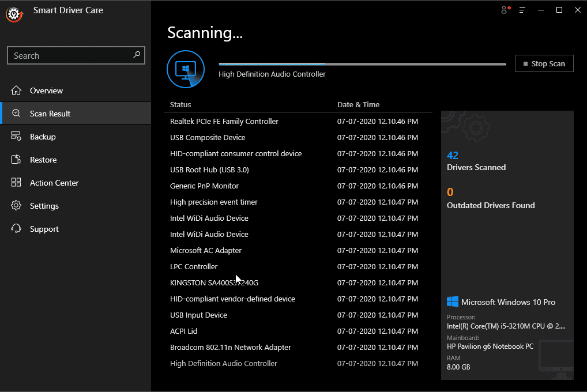Click the Date & Time column header
The width and height of the screenshot is (587, 392).
[358, 104]
